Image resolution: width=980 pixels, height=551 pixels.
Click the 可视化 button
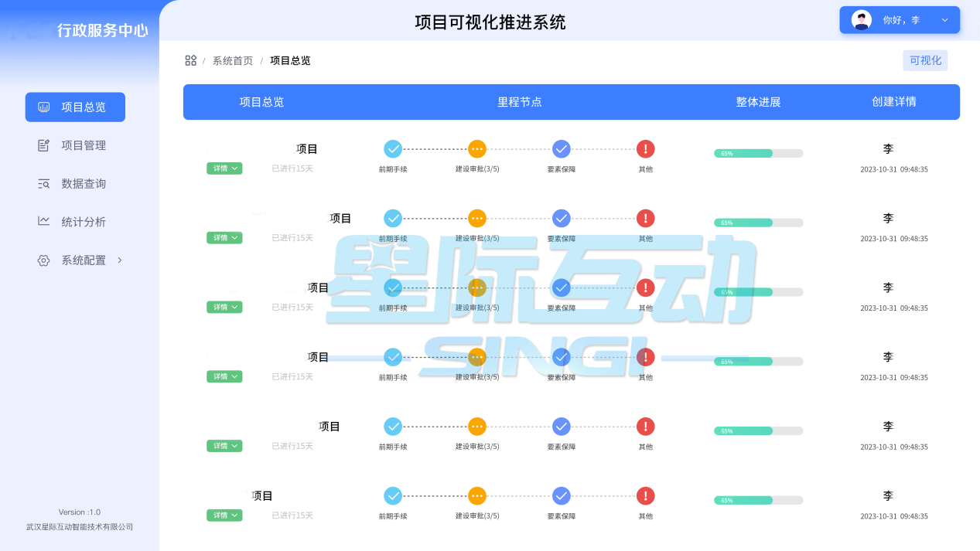925,60
